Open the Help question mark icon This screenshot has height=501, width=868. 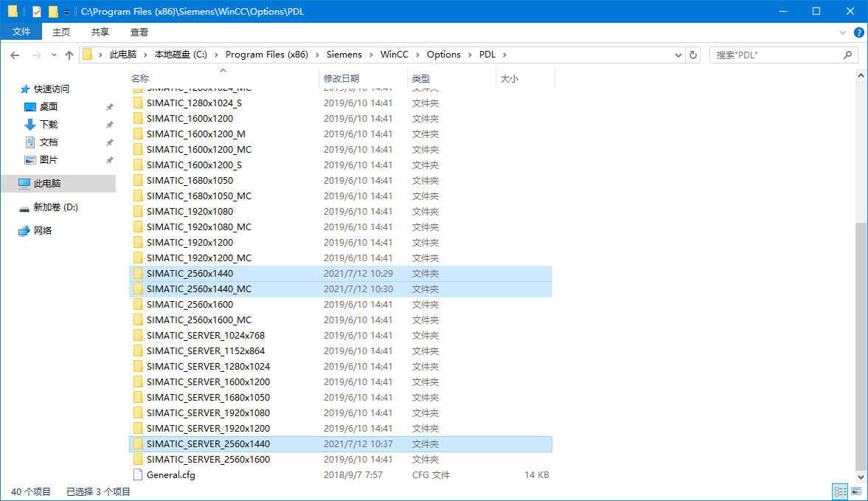click(x=858, y=32)
